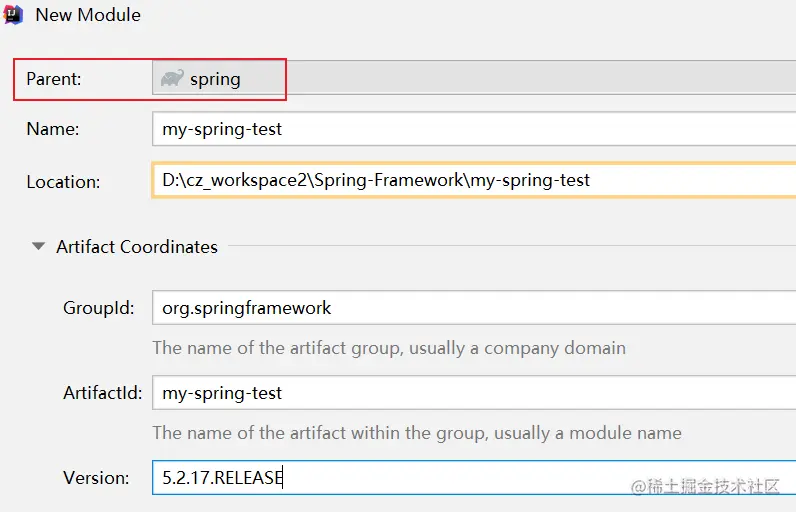Click the ArtifactId label
This screenshot has height=512, width=796.
[x=102, y=393]
